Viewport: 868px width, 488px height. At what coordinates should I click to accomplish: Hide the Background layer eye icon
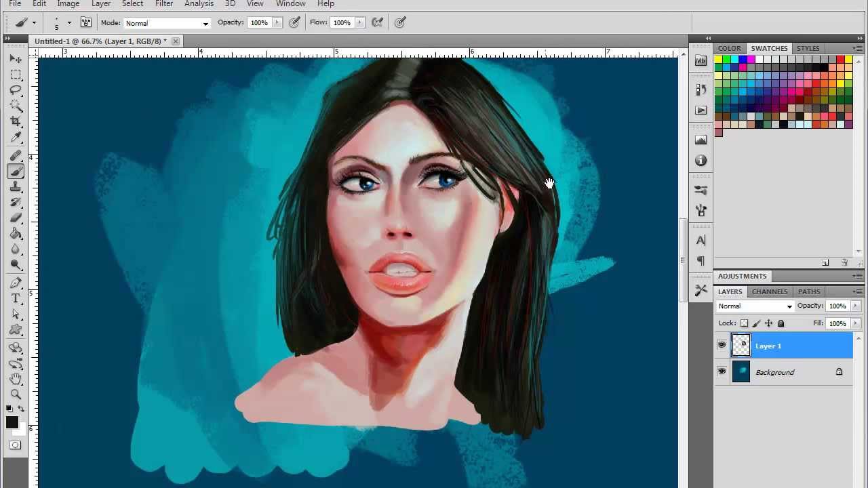click(x=722, y=371)
